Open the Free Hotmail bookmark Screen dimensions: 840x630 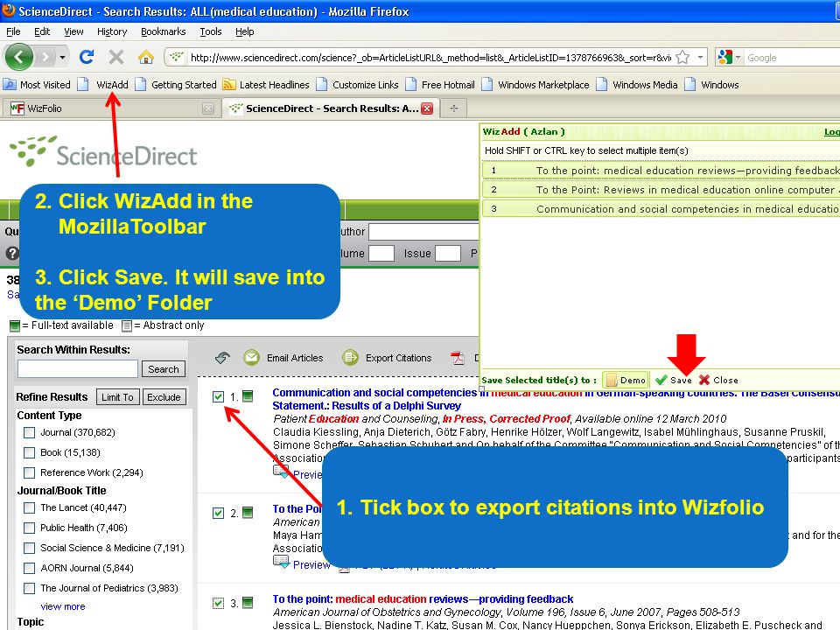440,85
